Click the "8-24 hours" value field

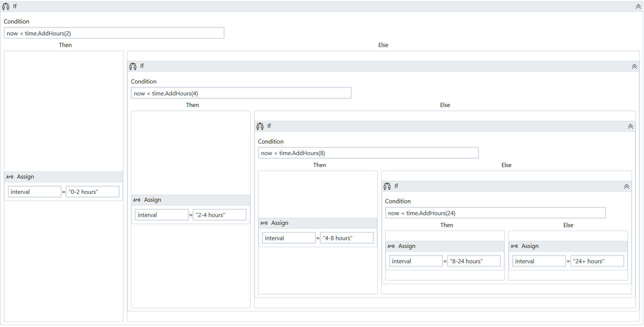click(x=473, y=261)
